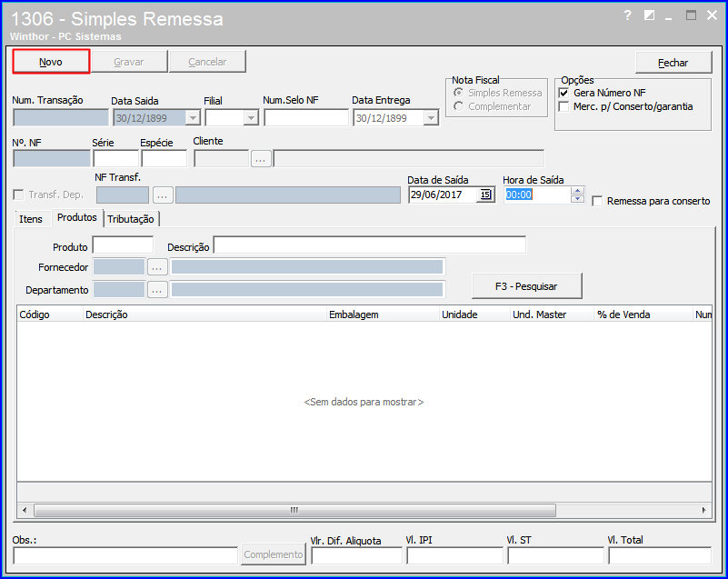Click the horizontal scrollbar thumb
728x579 pixels.
[294, 510]
